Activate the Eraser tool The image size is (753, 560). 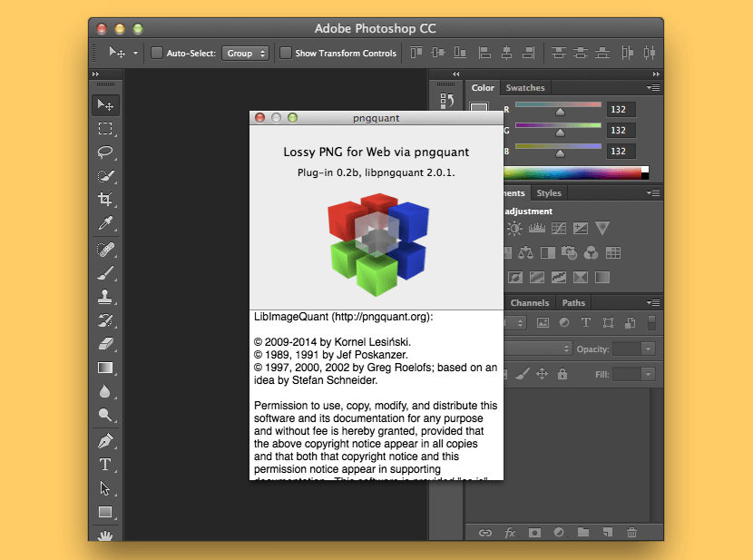pyautogui.click(x=105, y=344)
